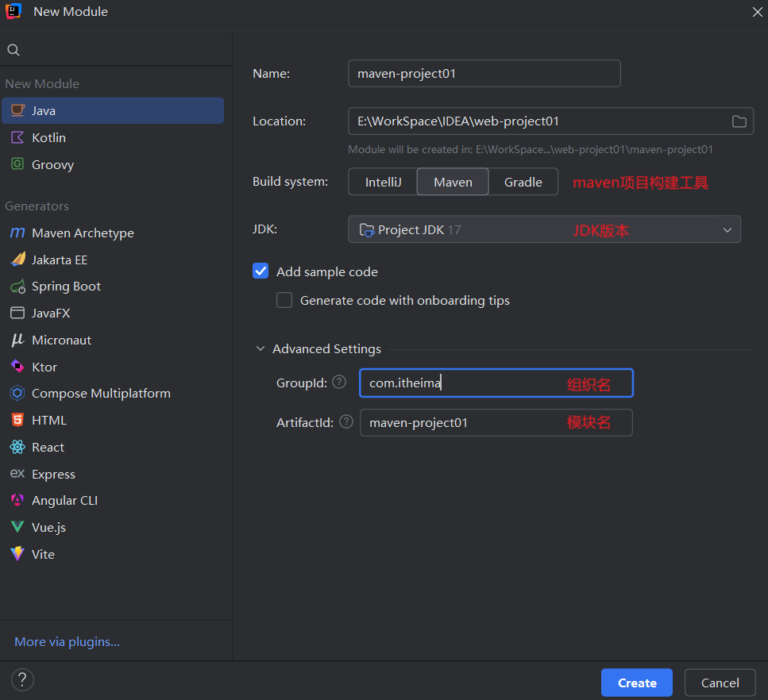Click the GroupId field com.itheima

[496, 383]
